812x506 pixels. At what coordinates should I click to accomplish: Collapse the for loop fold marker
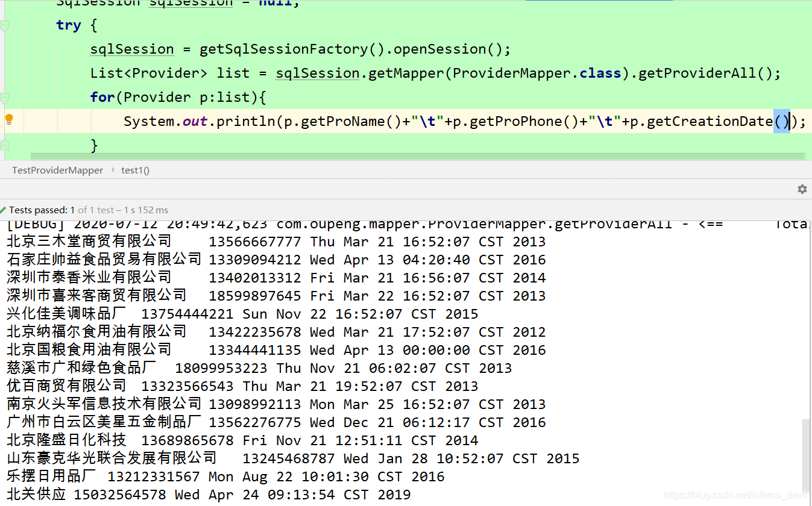[4, 98]
